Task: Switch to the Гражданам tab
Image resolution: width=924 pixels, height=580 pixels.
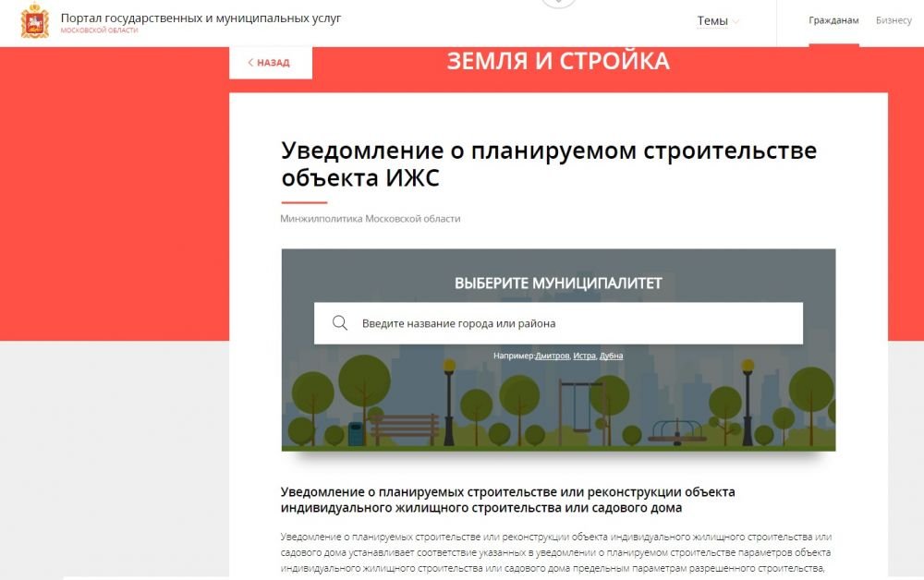Action: click(x=833, y=20)
